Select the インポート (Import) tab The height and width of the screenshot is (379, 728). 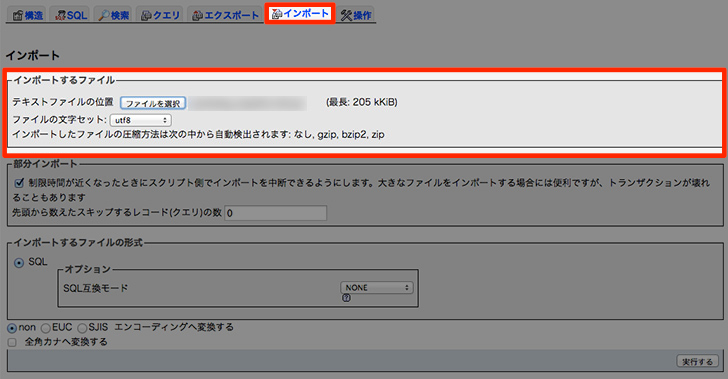300,13
